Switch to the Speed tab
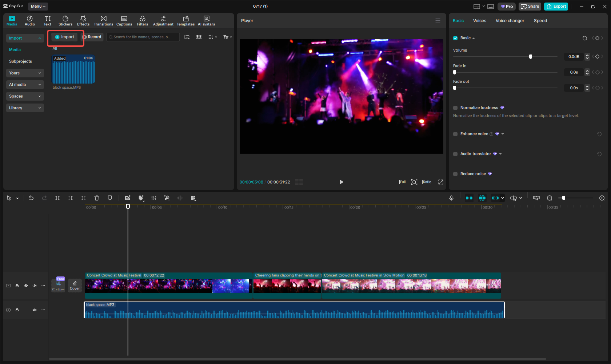The height and width of the screenshot is (364, 611). (540, 21)
